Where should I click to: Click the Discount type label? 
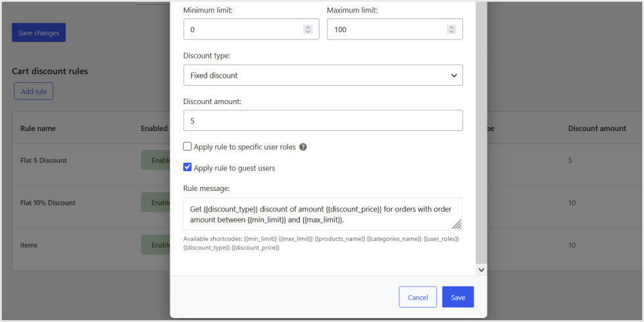pyautogui.click(x=207, y=55)
